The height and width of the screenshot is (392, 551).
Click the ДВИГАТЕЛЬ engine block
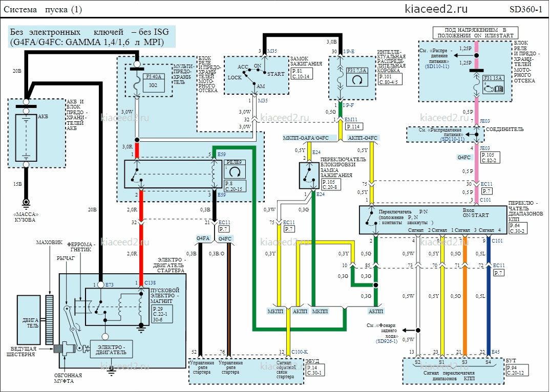pyautogui.click(x=29, y=320)
